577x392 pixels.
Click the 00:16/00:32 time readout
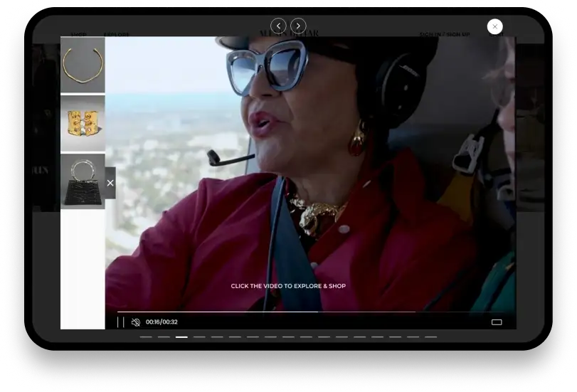(162, 322)
